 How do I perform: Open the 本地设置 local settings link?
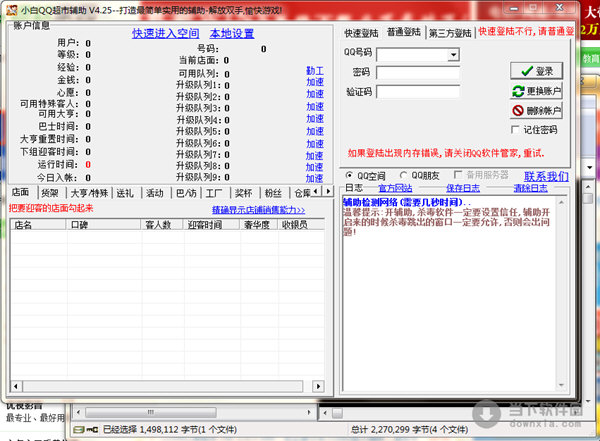click(232, 34)
